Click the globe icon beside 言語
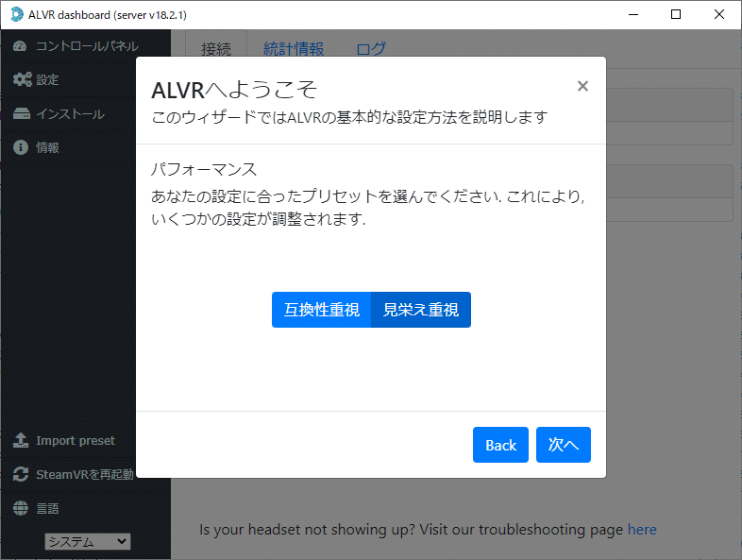 pos(21,508)
